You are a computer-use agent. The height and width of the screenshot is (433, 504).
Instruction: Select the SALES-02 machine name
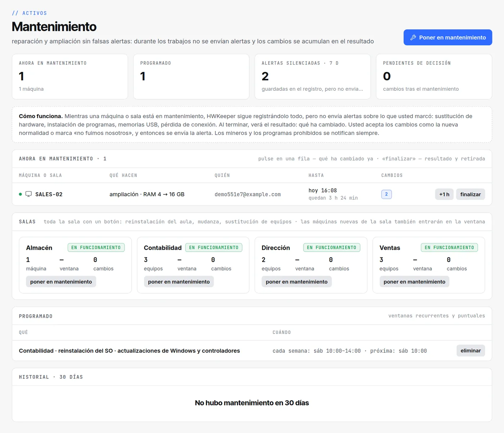point(49,194)
